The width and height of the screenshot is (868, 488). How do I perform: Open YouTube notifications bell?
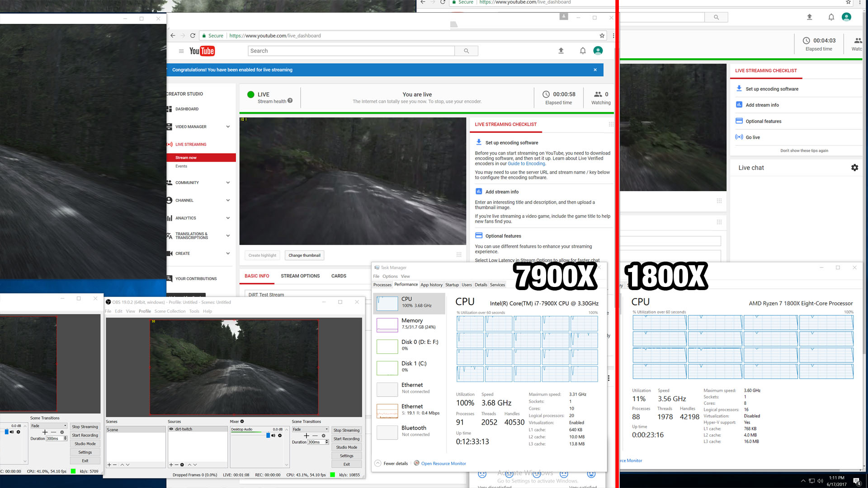point(583,51)
